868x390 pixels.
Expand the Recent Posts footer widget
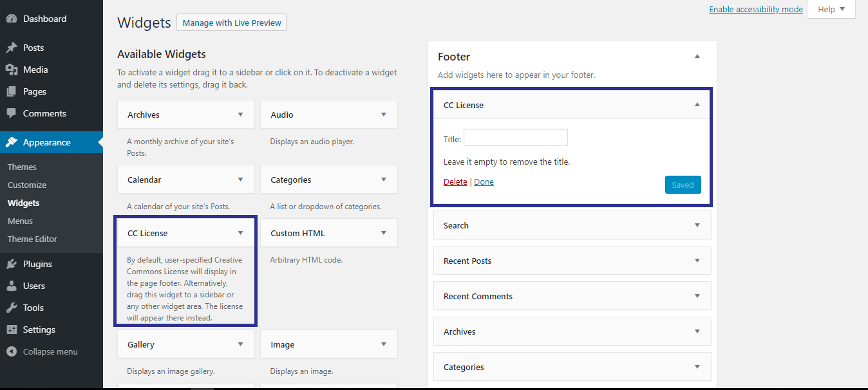coord(697,261)
